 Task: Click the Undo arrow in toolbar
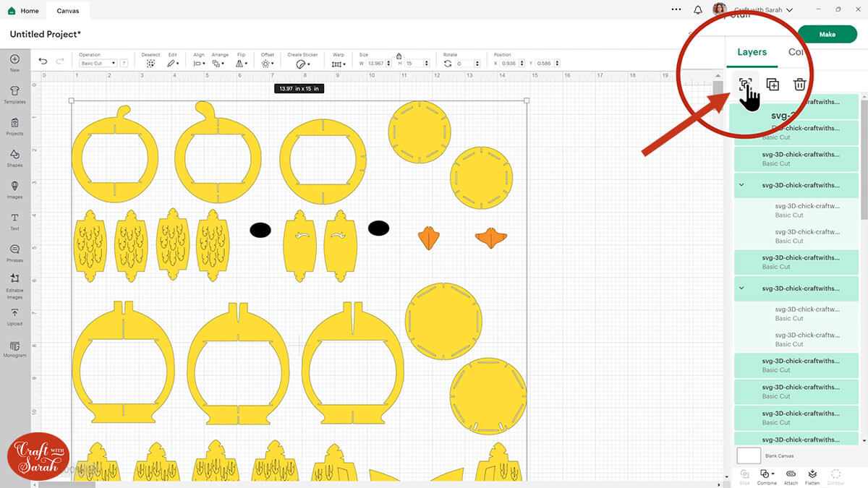[43, 62]
